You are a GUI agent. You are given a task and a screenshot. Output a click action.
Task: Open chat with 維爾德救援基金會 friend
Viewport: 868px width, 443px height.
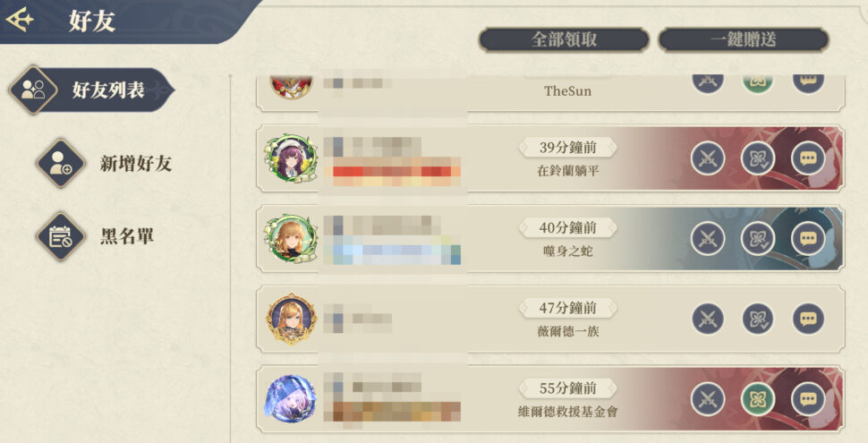click(x=808, y=399)
